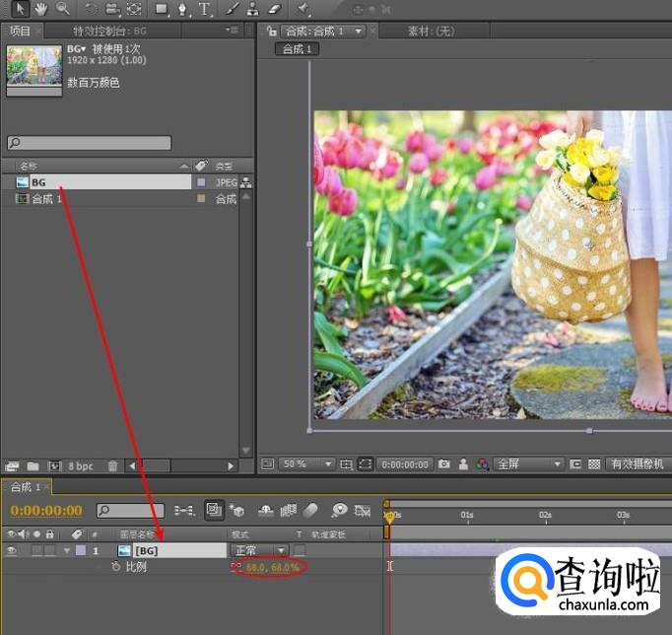Click the viewer 0:00:00:00 timecode button
The width and height of the screenshot is (672, 635).
tap(405, 464)
